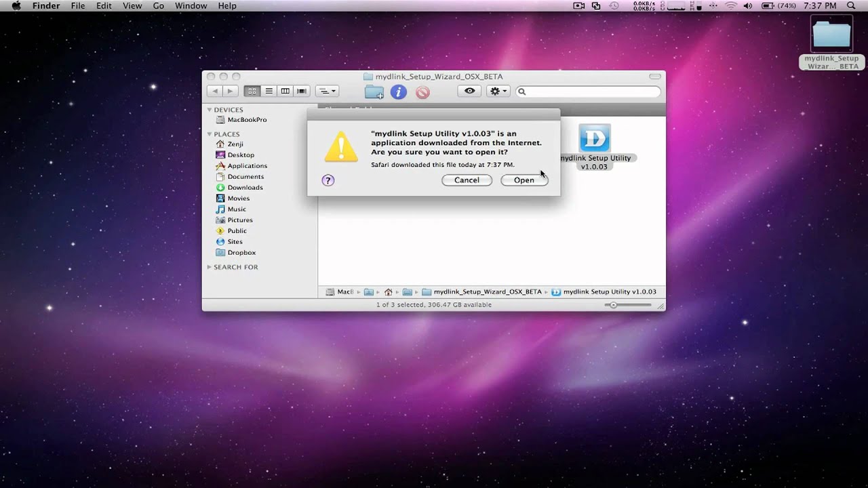Screen dimensions: 868x488
Task: Switch to list view
Action: coord(269,91)
